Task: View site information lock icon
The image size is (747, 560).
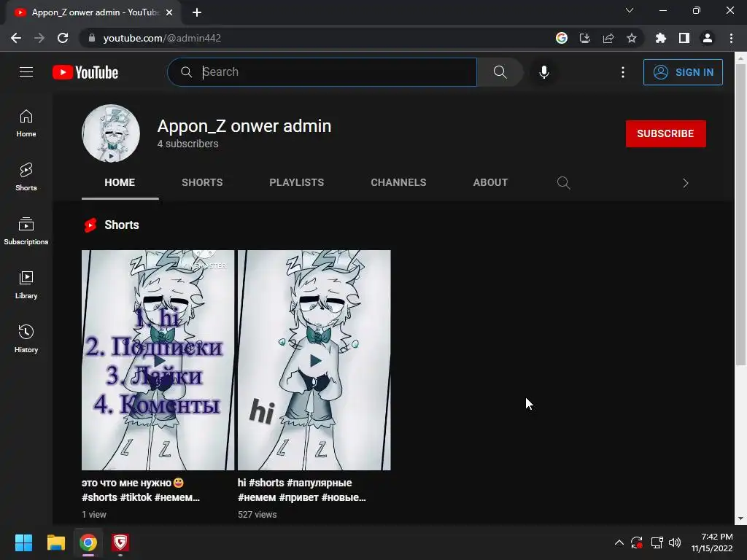Action: click(x=92, y=38)
